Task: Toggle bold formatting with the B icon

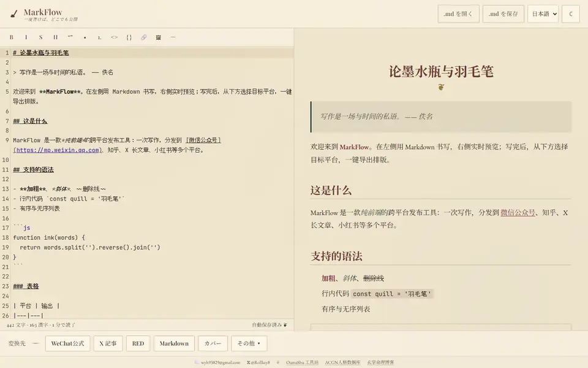Action: point(12,37)
